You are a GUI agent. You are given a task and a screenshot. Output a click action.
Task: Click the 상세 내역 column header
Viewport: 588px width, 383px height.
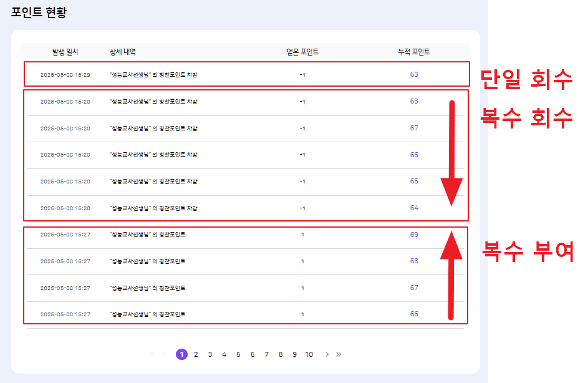tap(123, 52)
